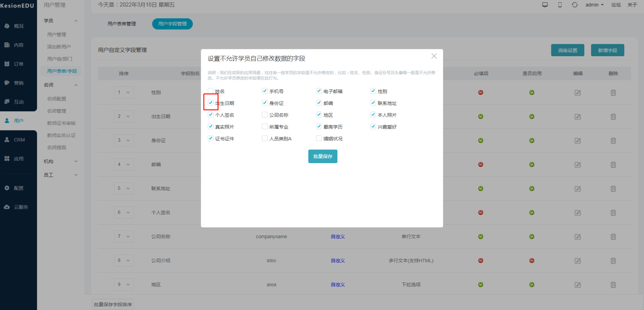Check the 姓名 checkbox
Viewport: 644px width, 310px height.
coord(211,91)
